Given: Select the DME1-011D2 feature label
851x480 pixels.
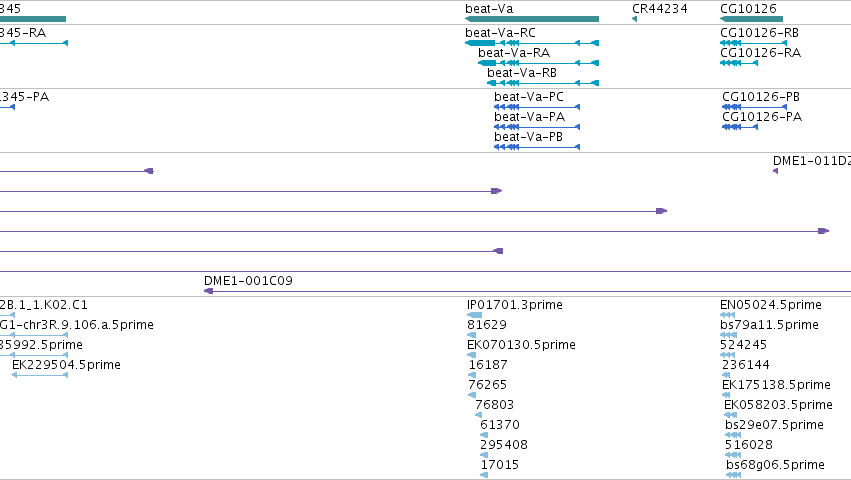Looking at the screenshot, I should point(812,161).
